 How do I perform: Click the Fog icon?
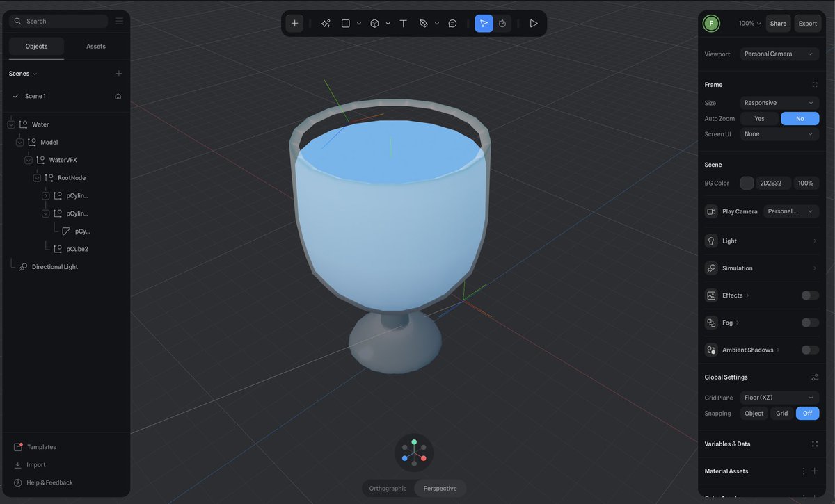(711, 323)
